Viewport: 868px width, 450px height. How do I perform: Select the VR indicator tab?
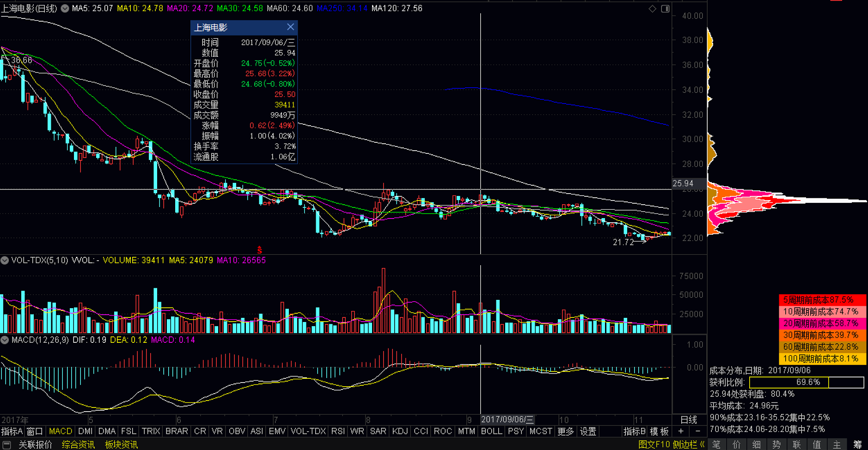coord(217,431)
